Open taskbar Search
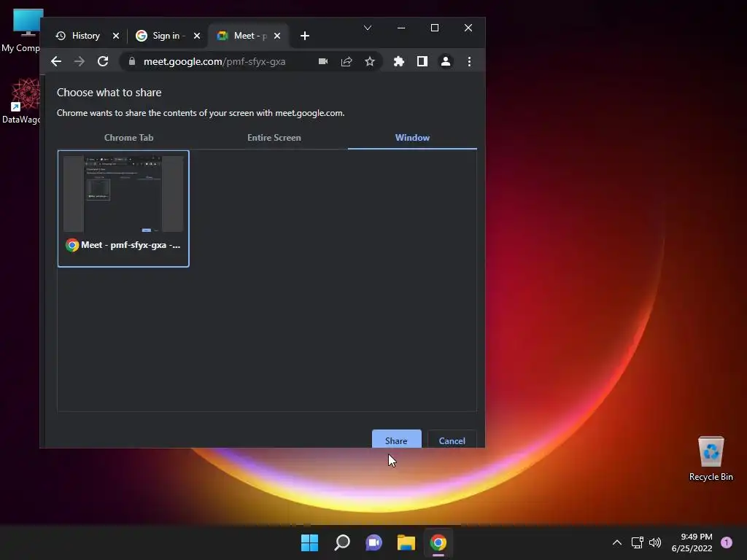Viewport: 747px width, 560px height. pos(342,542)
